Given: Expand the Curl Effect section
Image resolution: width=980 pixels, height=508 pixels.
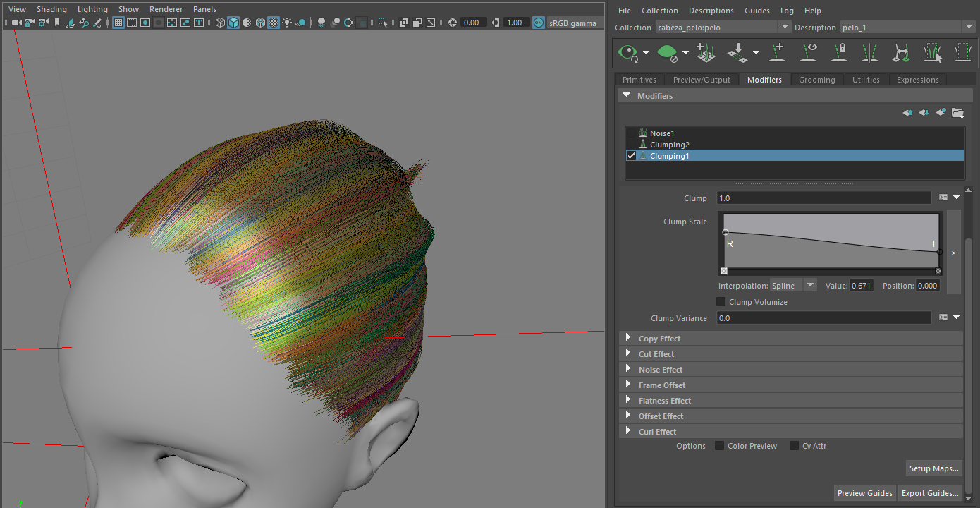Looking at the screenshot, I should tap(628, 431).
